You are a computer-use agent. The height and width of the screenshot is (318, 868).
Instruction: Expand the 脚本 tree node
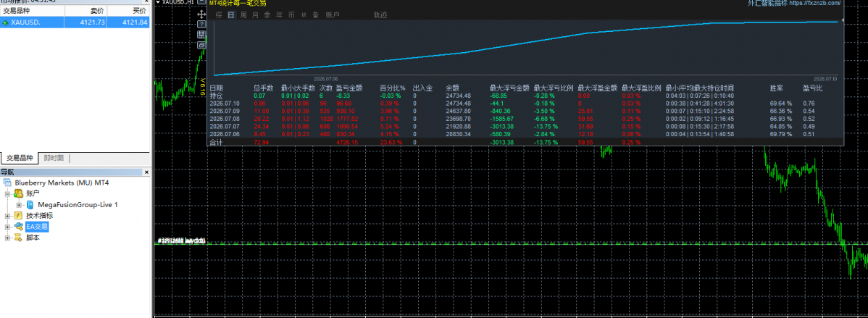[7, 238]
